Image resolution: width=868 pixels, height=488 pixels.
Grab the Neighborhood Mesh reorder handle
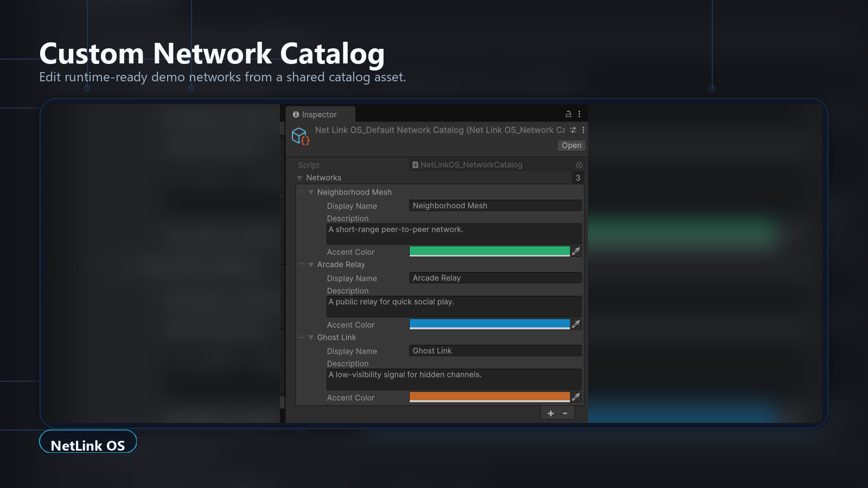tap(301, 192)
